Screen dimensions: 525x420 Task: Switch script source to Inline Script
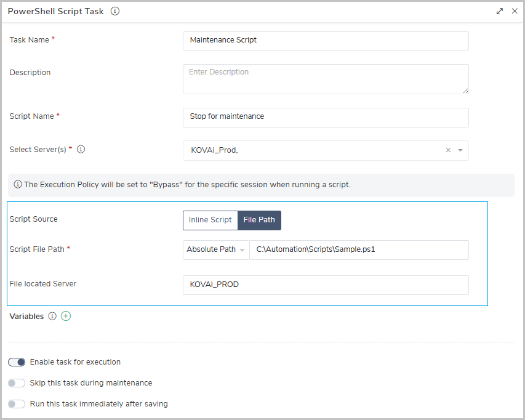tap(210, 220)
